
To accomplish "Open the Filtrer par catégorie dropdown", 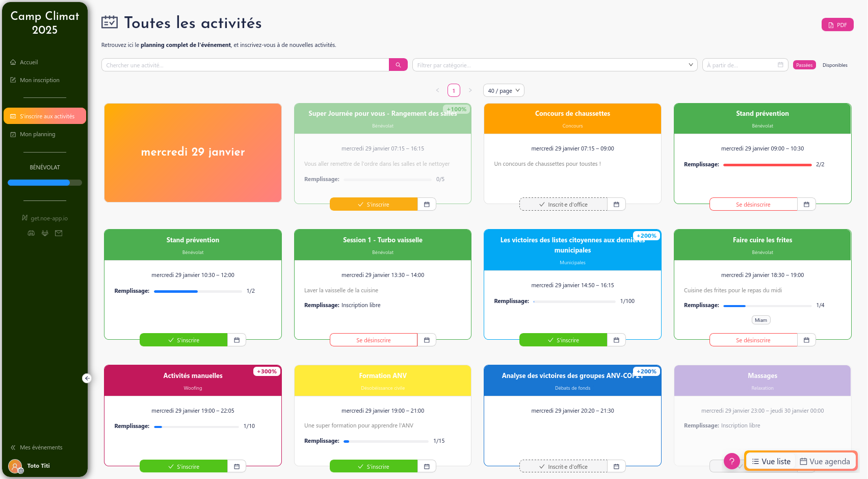I will 555,65.
